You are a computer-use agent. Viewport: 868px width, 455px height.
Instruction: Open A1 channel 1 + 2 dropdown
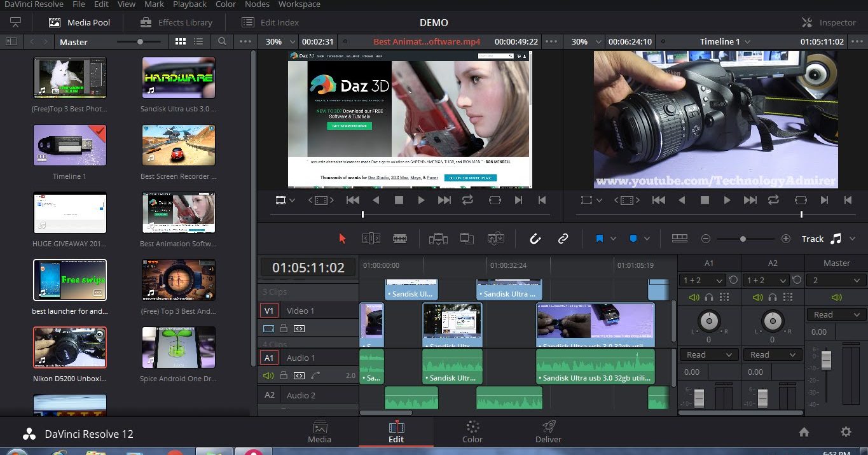(x=702, y=280)
